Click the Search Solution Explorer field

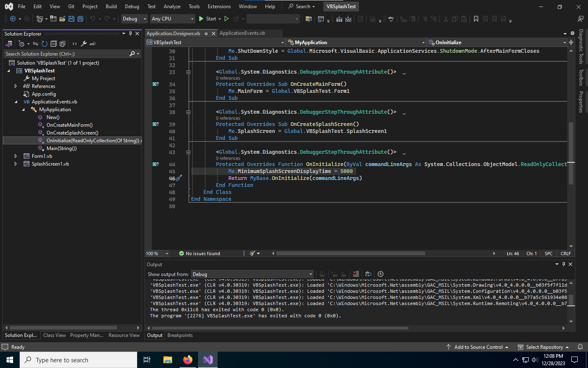(x=65, y=54)
